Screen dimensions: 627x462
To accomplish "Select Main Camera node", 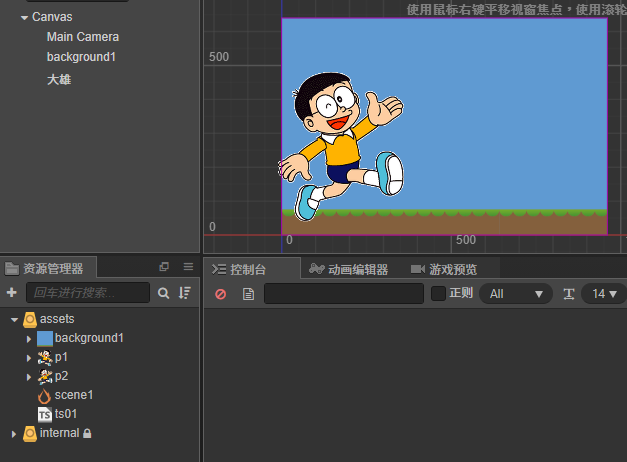I will [83, 37].
